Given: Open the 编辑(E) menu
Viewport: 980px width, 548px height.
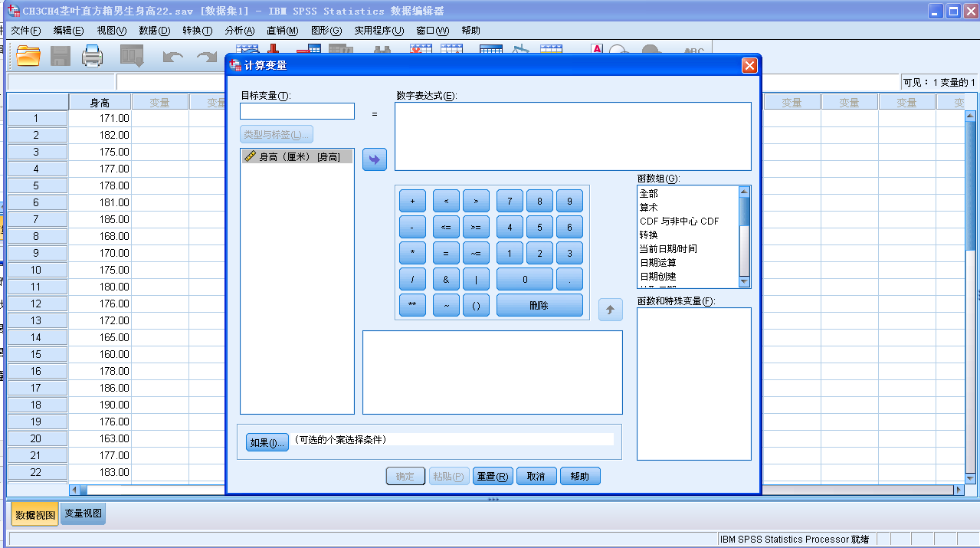Looking at the screenshot, I should point(69,31).
